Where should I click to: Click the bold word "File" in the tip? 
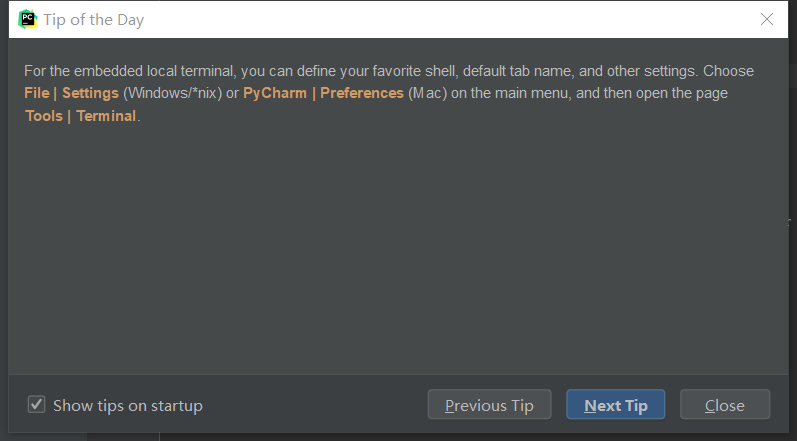[37, 93]
